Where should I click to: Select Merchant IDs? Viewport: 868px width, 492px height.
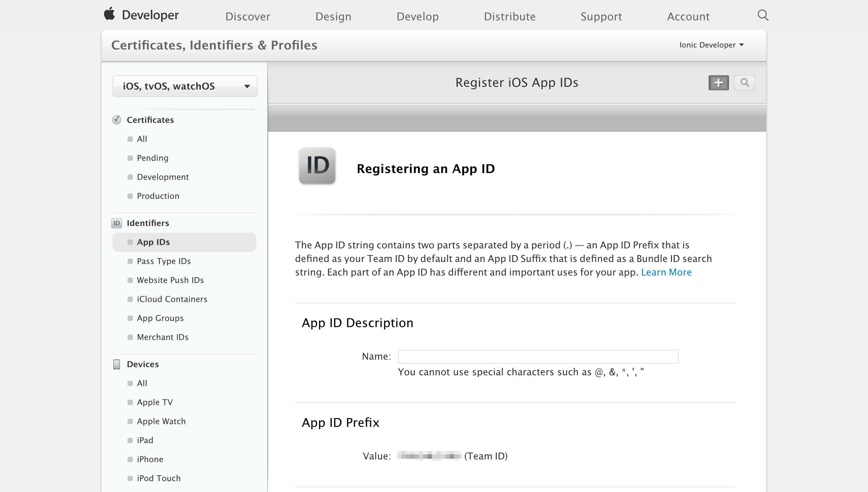[x=162, y=337]
